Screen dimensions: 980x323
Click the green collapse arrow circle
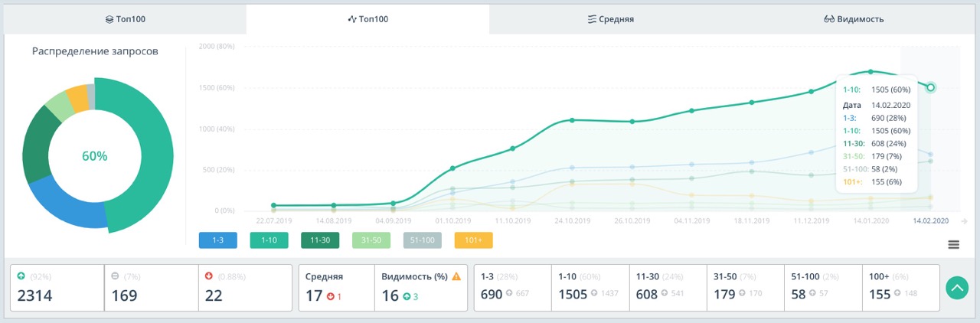(x=957, y=288)
